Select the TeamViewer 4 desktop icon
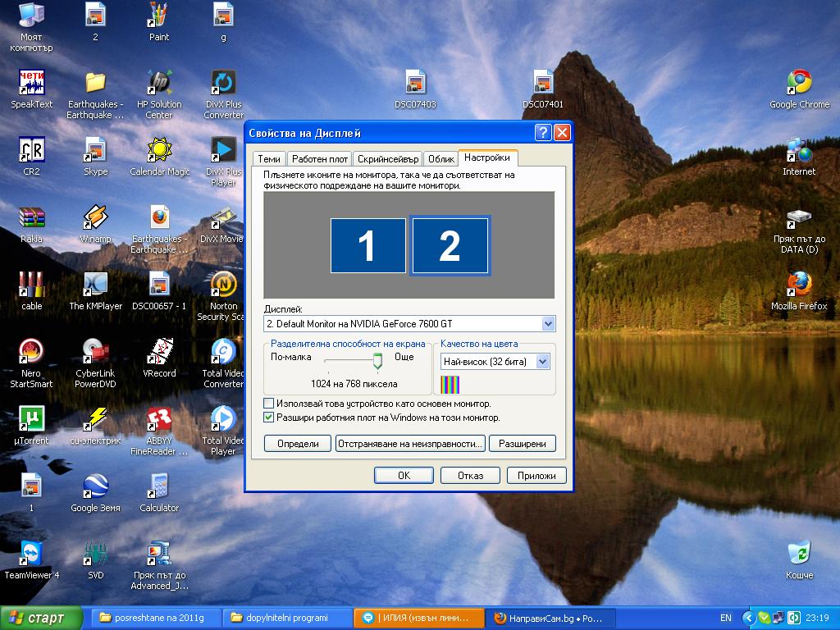 (x=31, y=554)
